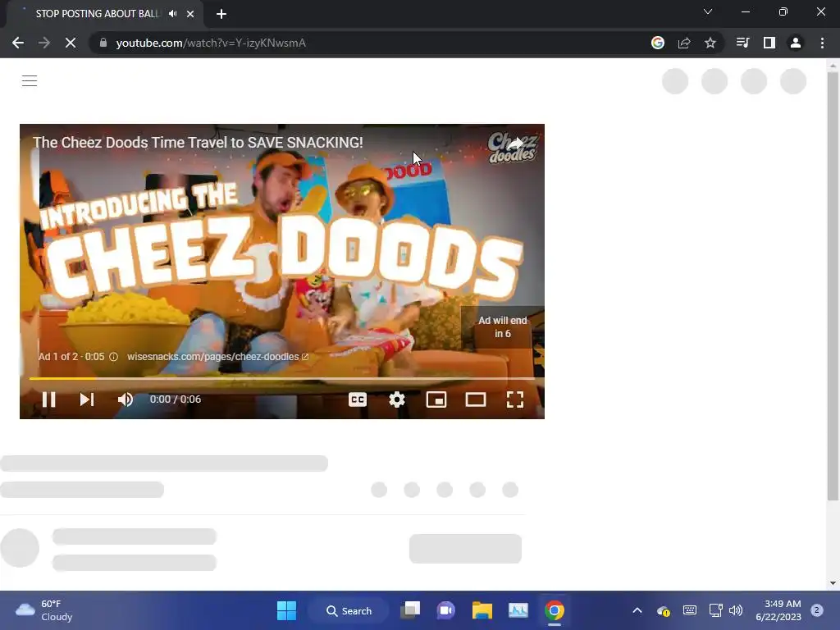
Task: Open the clock showing 3:49 AM
Action: tap(778, 610)
